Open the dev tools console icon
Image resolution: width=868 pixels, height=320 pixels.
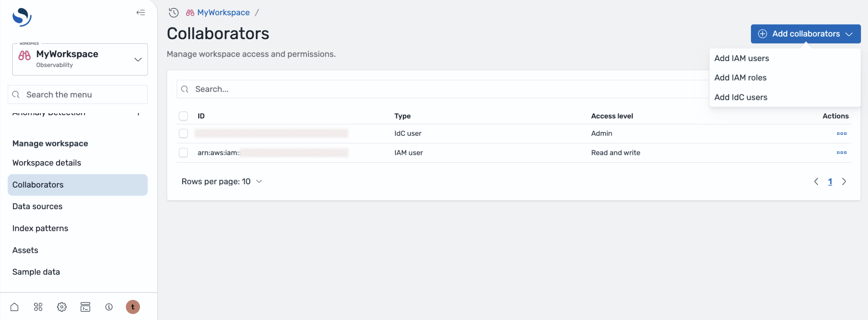[x=85, y=307]
